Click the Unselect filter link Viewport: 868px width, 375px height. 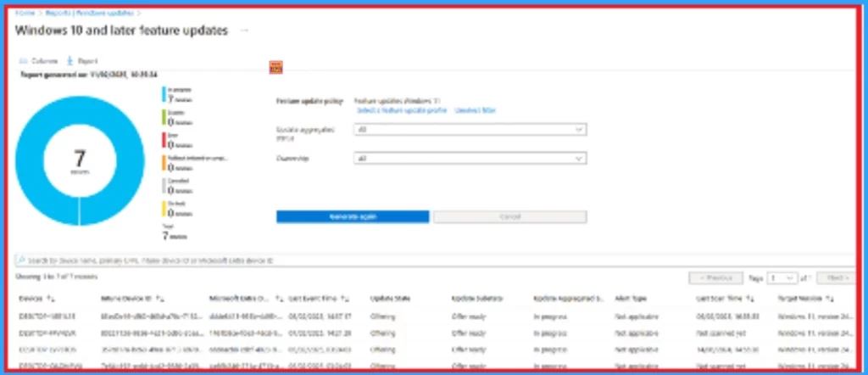click(x=475, y=110)
